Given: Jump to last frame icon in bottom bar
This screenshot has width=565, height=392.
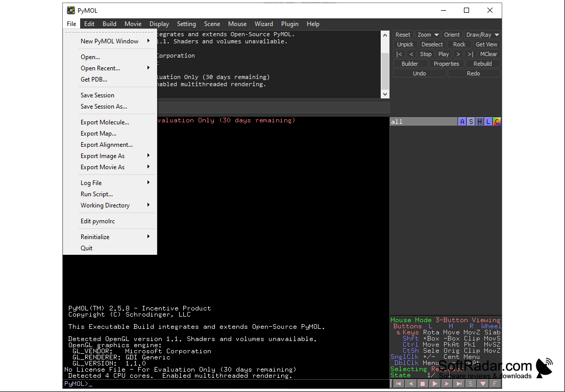Looking at the screenshot, I should 459,384.
